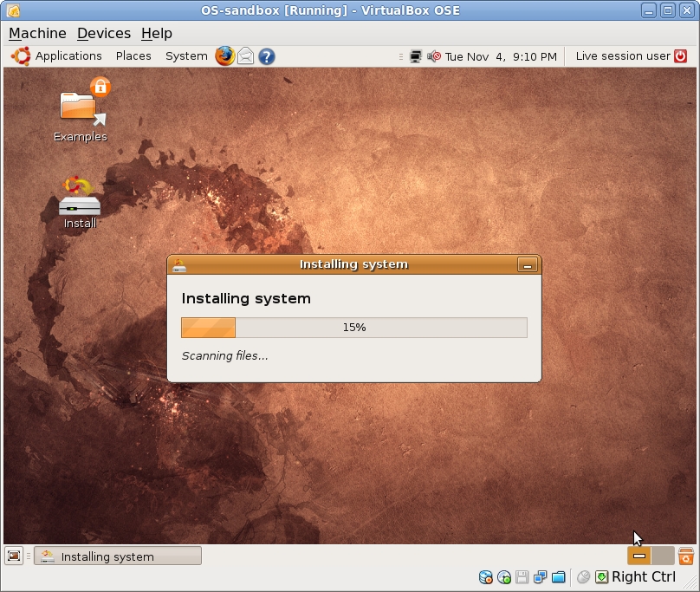Open the Devices menu in VirtualBox

pyautogui.click(x=104, y=34)
